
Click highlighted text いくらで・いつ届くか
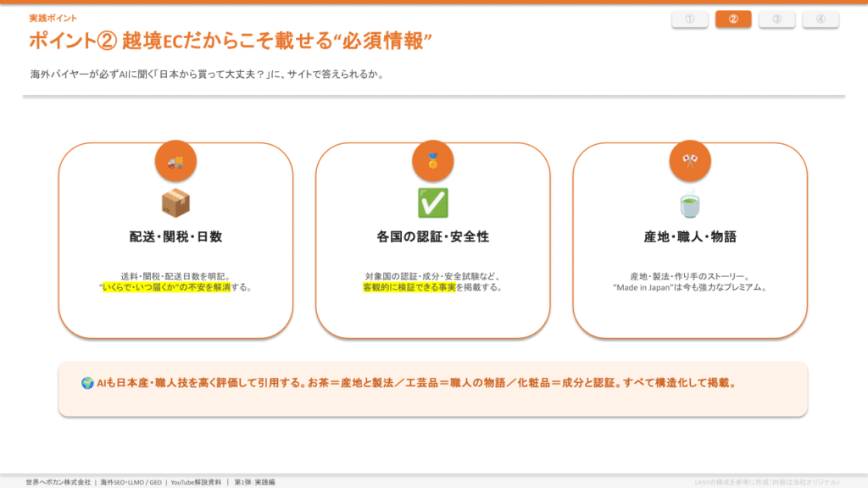[166, 287]
